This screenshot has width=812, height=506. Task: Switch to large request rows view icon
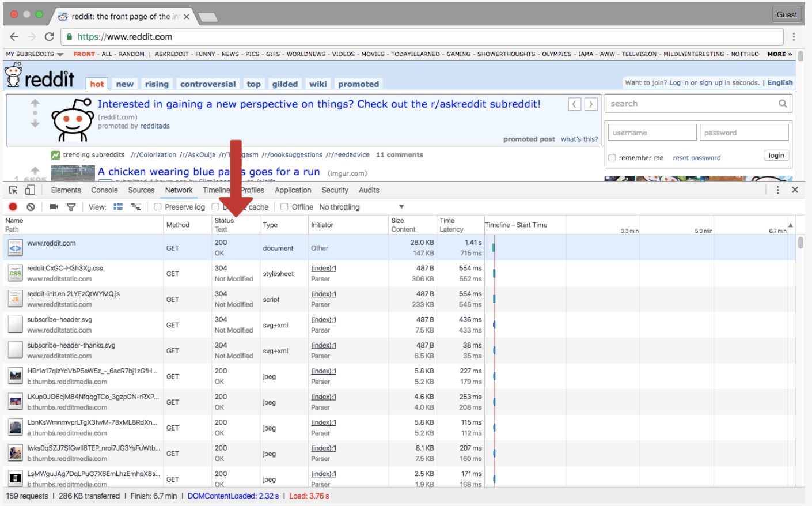point(118,207)
